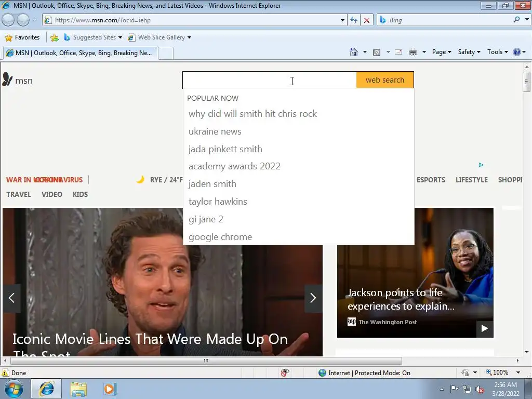
Task: Click the browser Back arrow button
Action: click(8, 20)
